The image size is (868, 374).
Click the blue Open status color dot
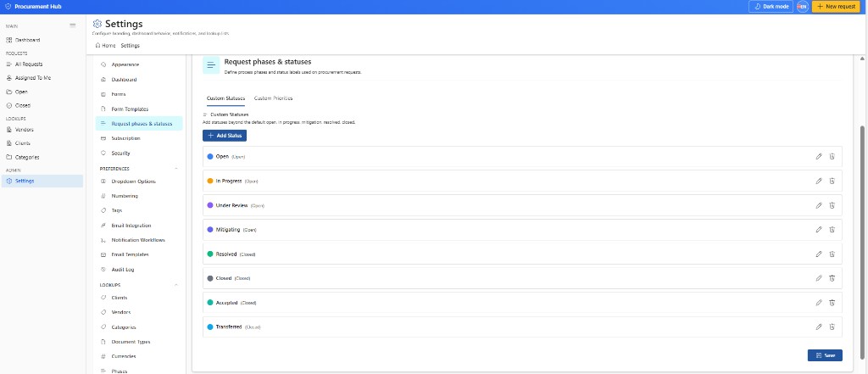pos(210,156)
